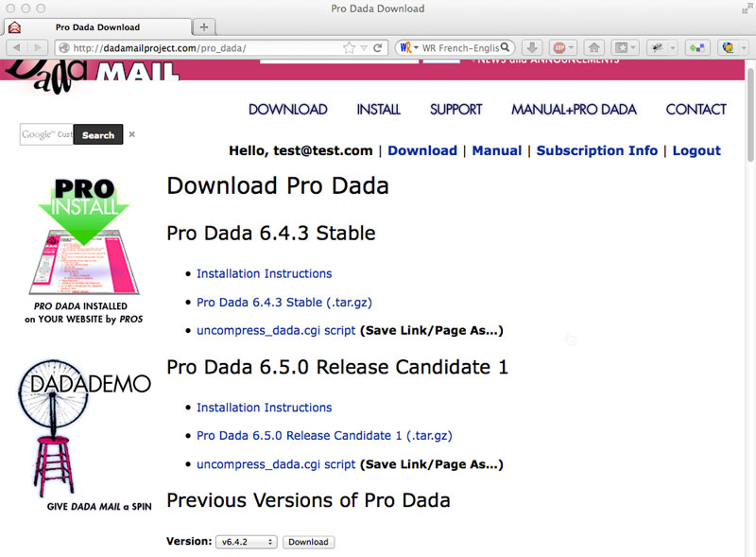
Task: Reload the page with the refresh icon
Action: pos(377,47)
